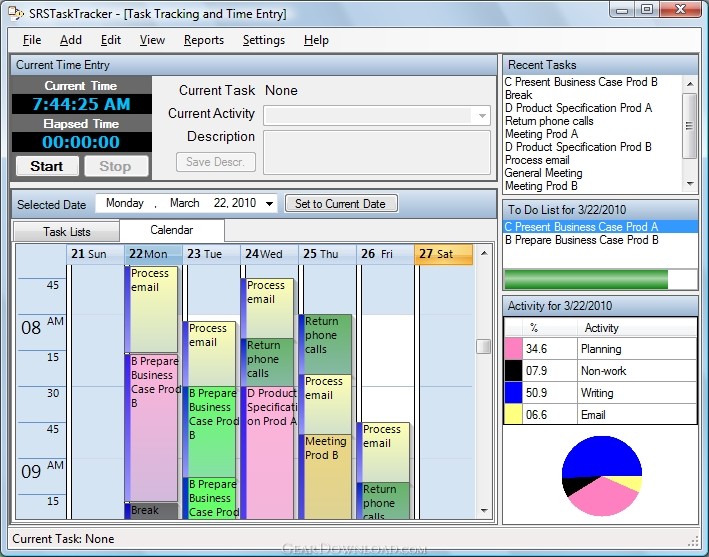Select the 21 Sun column header

tap(95, 254)
